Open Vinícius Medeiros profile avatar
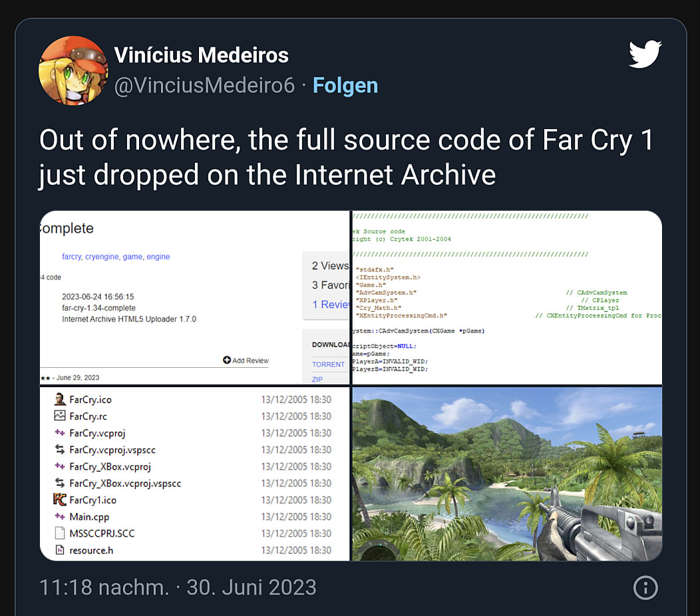The width and height of the screenshot is (700, 616). pos(73,71)
